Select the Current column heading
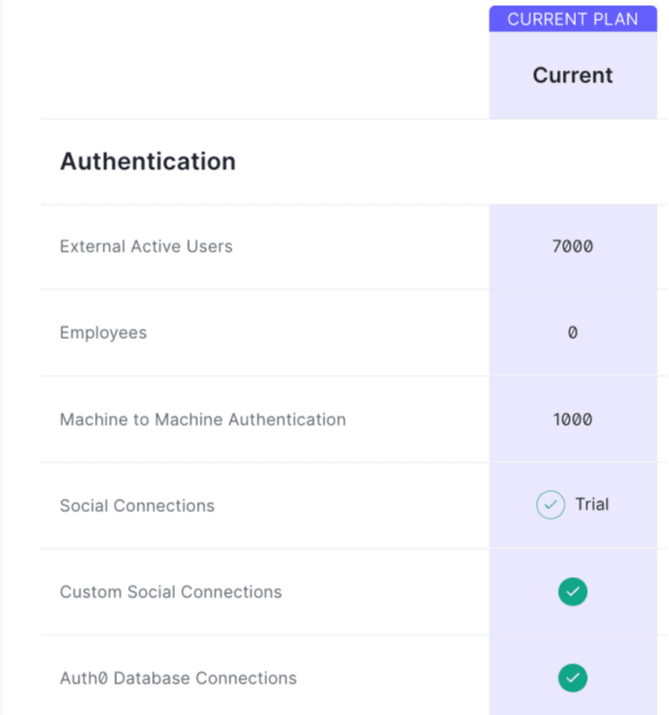This screenshot has width=669, height=715. pos(572,76)
